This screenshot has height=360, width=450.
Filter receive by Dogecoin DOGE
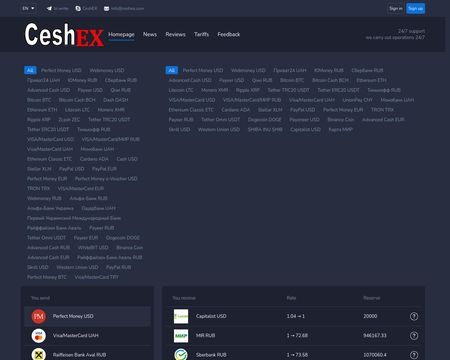click(265, 120)
